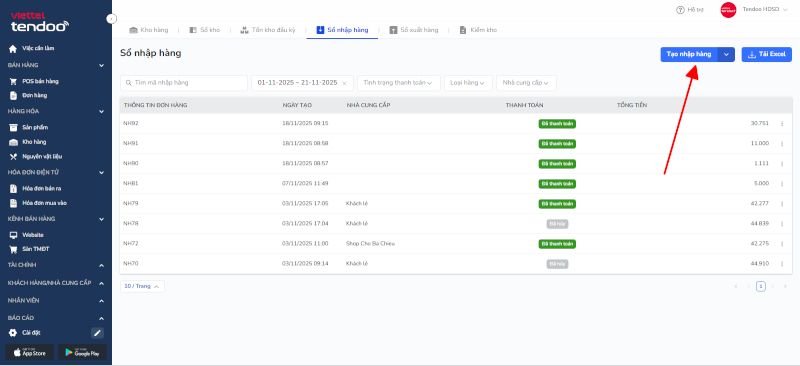Click search magnifier icon
The image size is (800, 366).
(128, 83)
